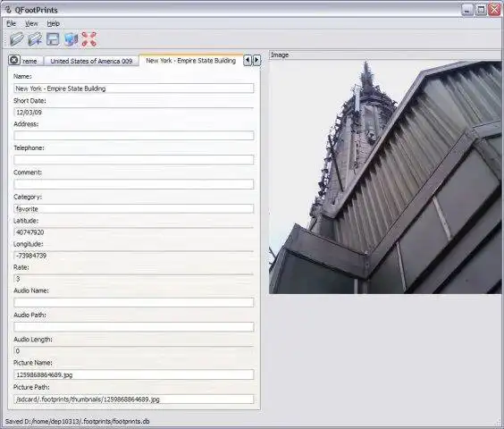Close the QFootPrints window
Viewport: 504px width, 429px height.
tap(494, 10)
